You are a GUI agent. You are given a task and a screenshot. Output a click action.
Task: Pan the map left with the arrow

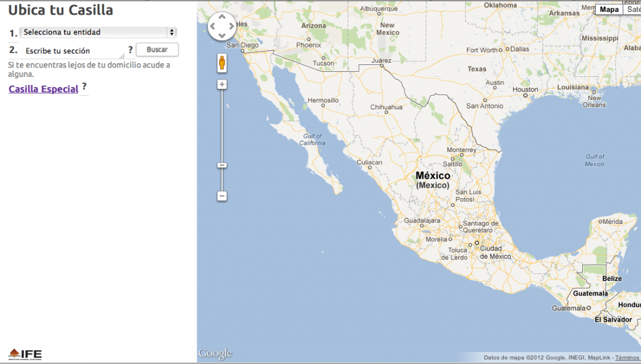point(213,26)
